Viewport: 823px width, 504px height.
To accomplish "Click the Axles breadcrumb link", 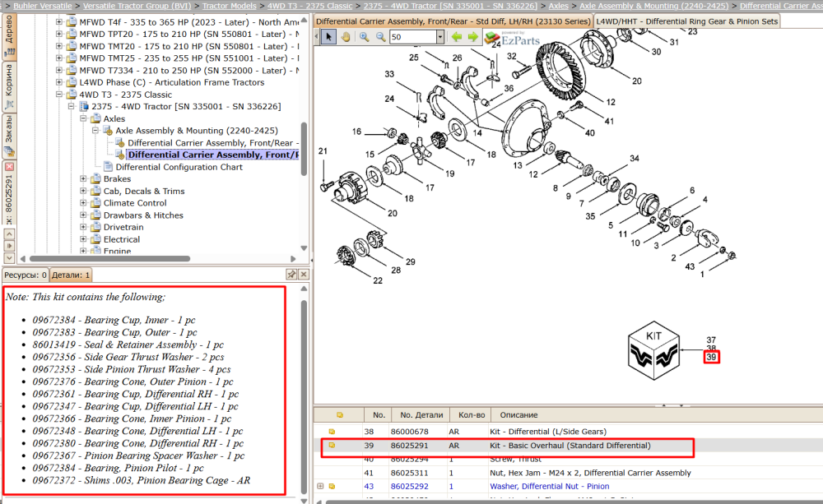I will 559,6.
